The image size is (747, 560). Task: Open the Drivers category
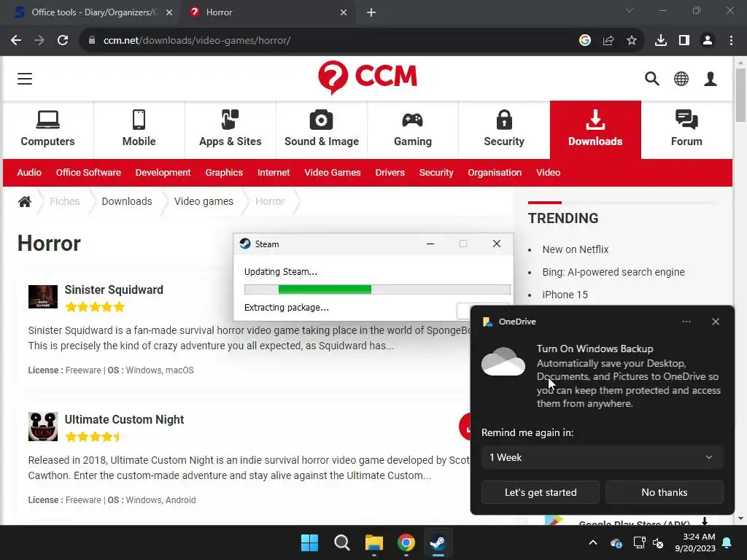coord(390,172)
